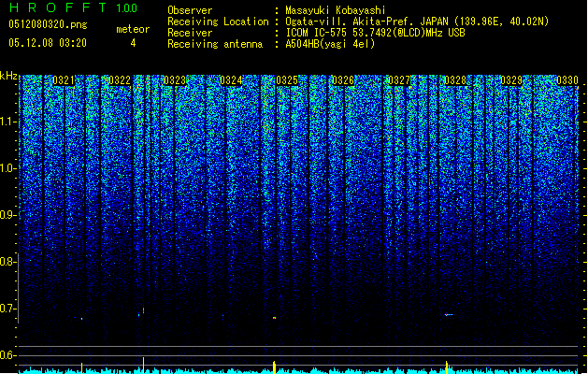
Task: Click the meteor label
Action: tap(133, 29)
